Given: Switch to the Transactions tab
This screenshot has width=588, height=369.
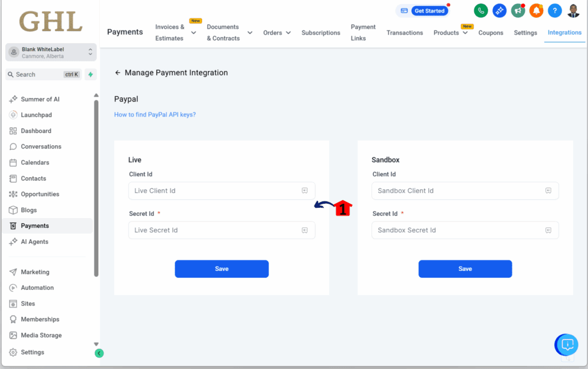Looking at the screenshot, I should pyautogui.click(x=405, y=33).
